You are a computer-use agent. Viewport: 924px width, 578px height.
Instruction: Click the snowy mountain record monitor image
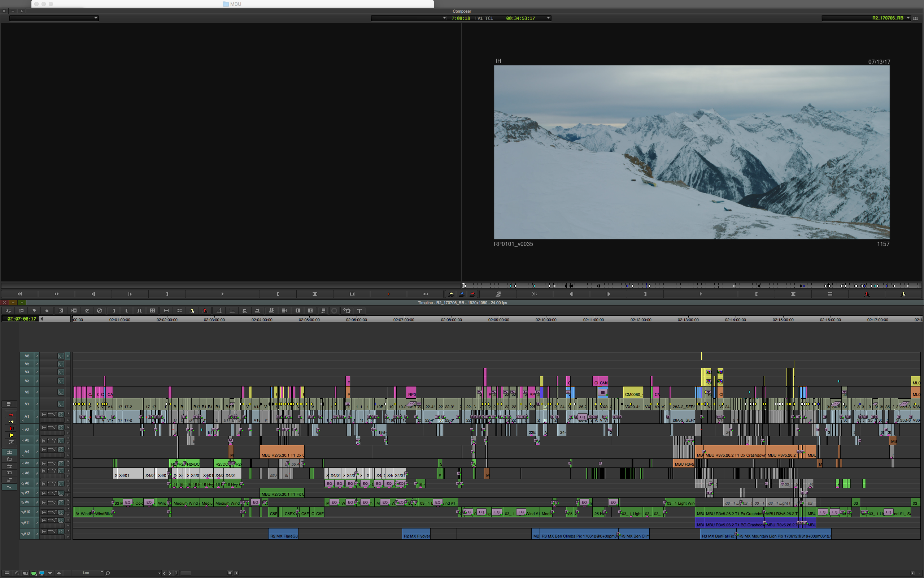tap(692, 152)
